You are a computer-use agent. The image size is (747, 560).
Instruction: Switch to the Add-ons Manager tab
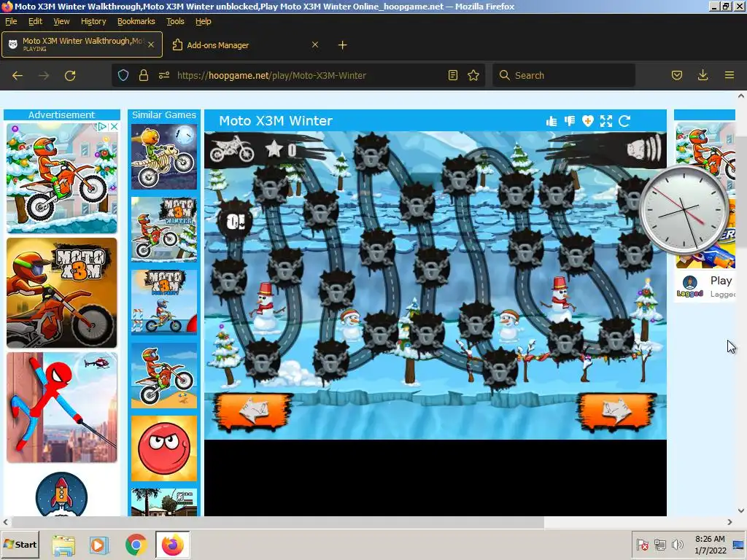pos(245,44)
